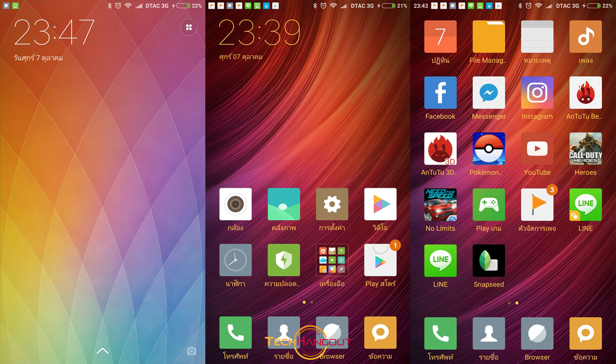Launch the Snapseed app
This screenshot has height=364, width=616.
tap(488, 261)
